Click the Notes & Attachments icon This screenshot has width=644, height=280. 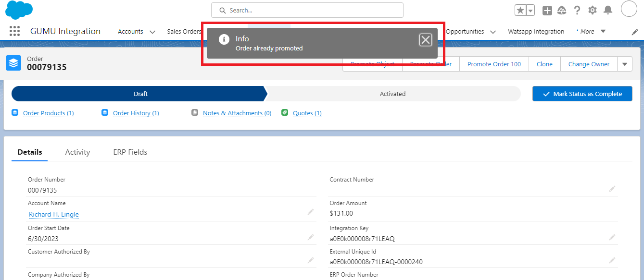point(195,113)
